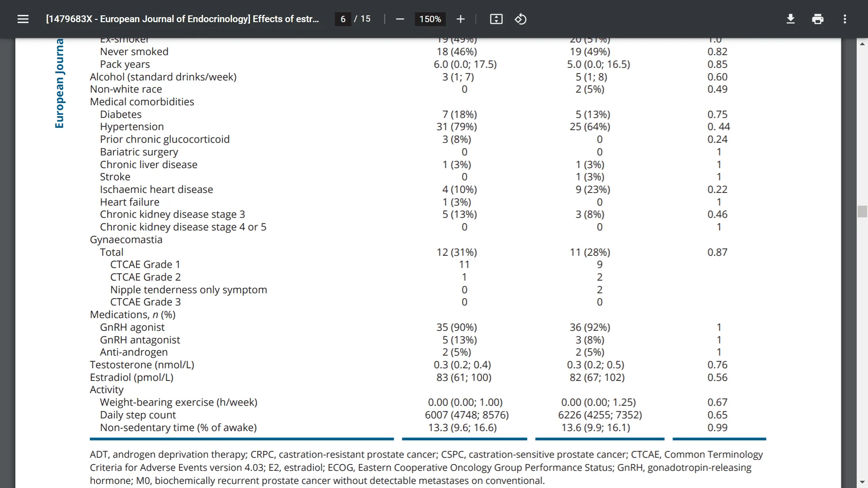This screenshot has width=868, height=488.
Task: Click the value '31 (79%)' for Hypertension
Action: pos(457,127)
